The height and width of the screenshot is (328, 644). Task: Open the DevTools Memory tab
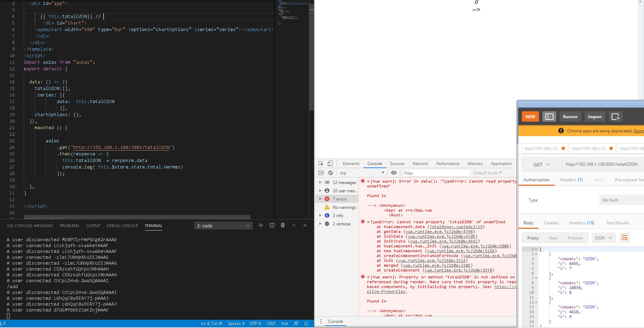(475, 164)
